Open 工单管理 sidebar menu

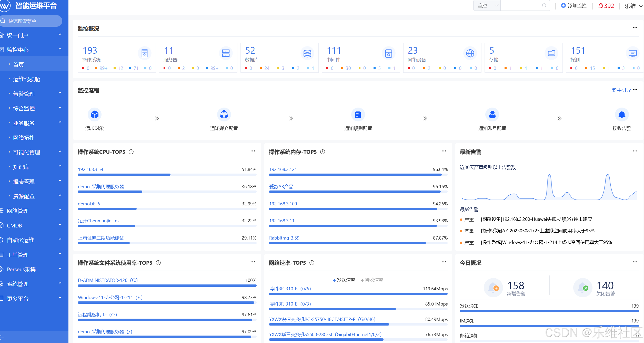[34, 255]
